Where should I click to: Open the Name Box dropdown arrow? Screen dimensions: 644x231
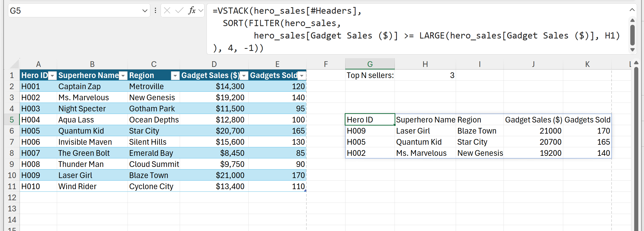[145, 11]
